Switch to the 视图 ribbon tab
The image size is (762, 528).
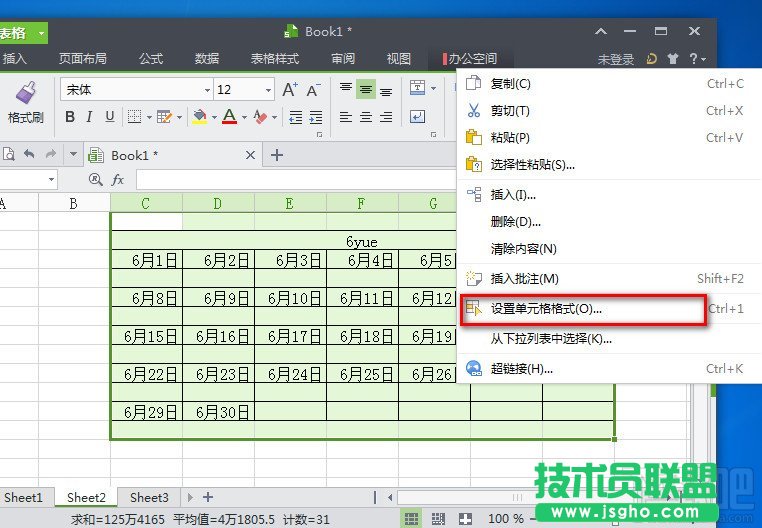(x=399, y=59)
